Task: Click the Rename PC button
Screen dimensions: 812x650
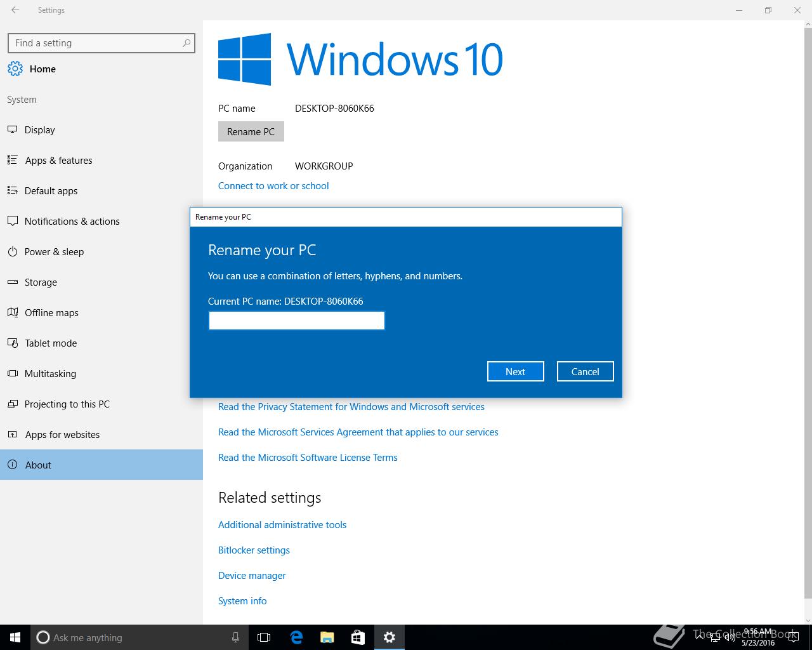Action: coord(251,131)
